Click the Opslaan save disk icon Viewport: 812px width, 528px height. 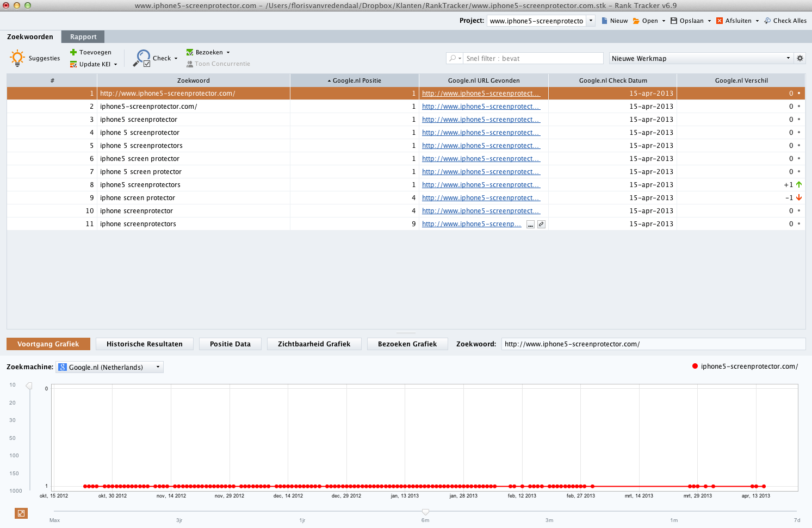[674, 21]
